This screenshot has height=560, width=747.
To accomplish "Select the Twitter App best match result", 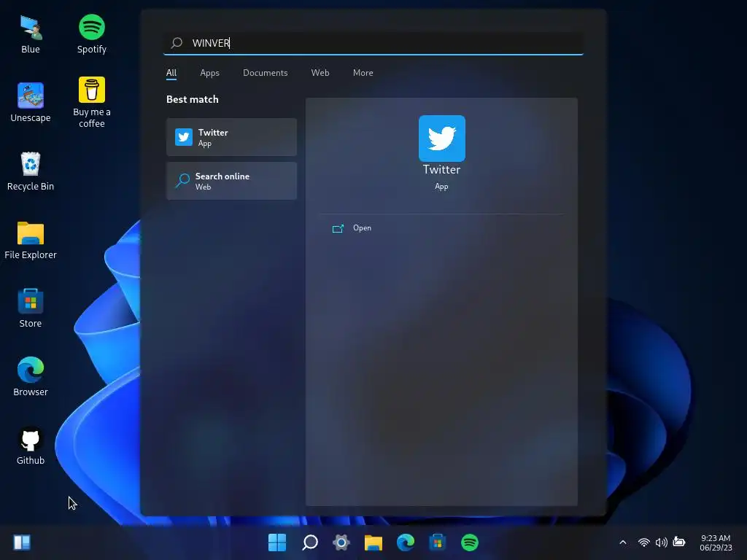I will [x=231, y=137].
